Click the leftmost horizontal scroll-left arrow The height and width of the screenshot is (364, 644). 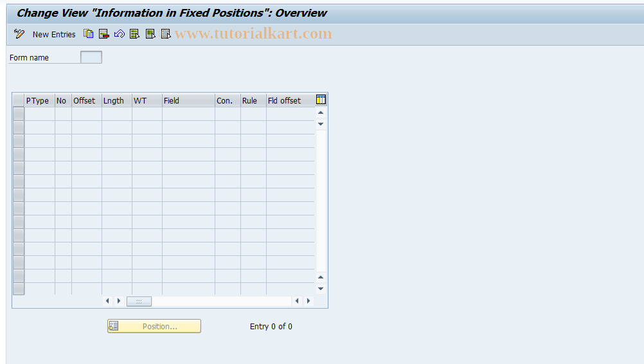tap(107, 301)
